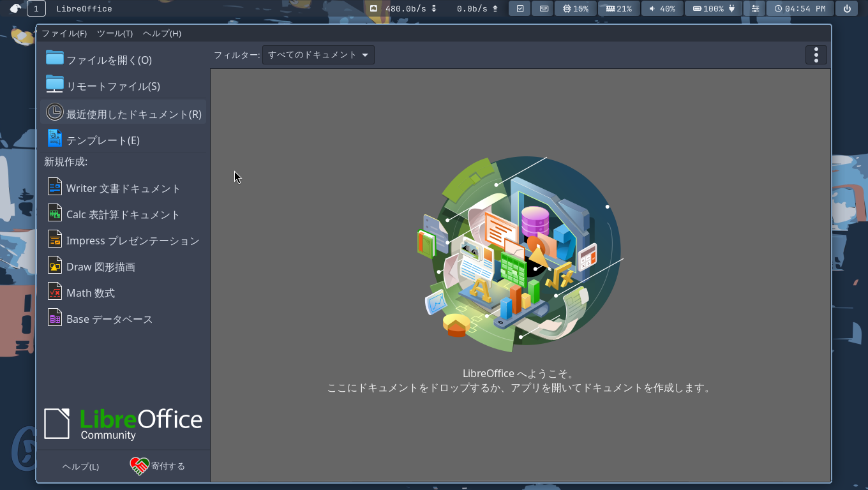Click the 新規作成: heading
This screenshot has width=868, height=490.
click(x=66, y=162)
